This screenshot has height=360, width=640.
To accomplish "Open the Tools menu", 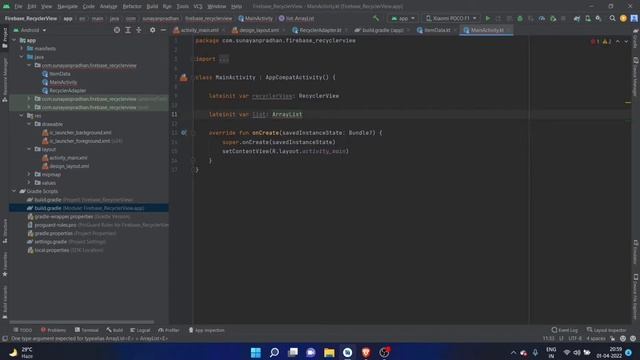I will click(182, 7).
